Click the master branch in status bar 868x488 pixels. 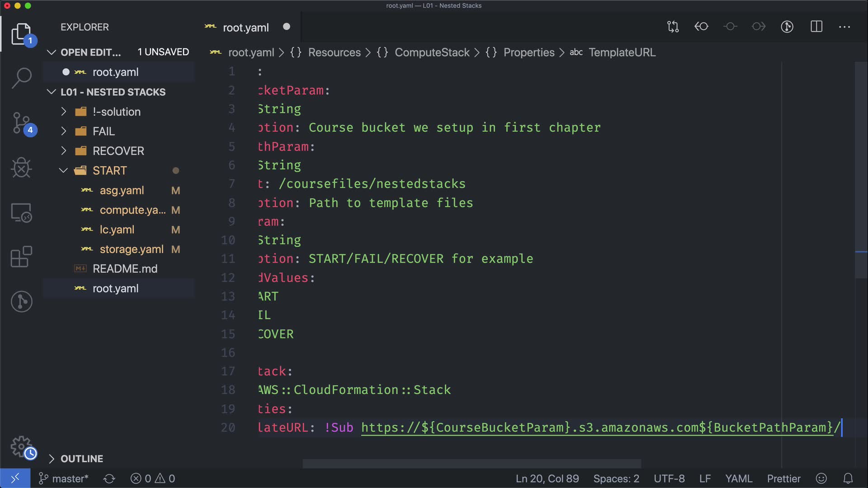[64, 479]
